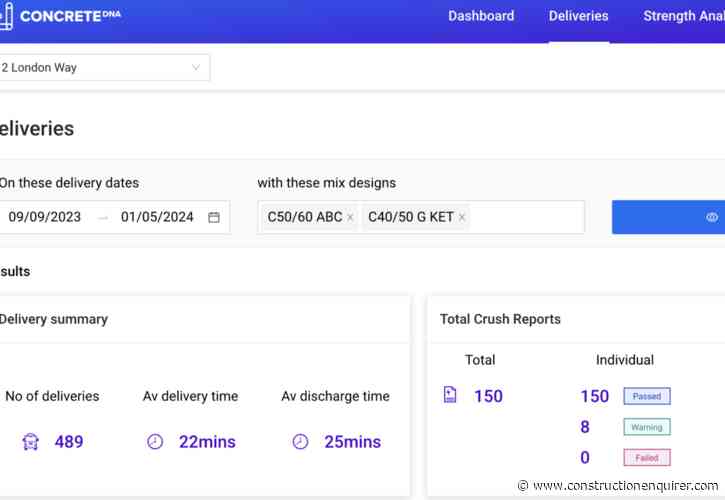Click the C40/50 G KET mix design label

pyautogui.click(x=411, y=217)
